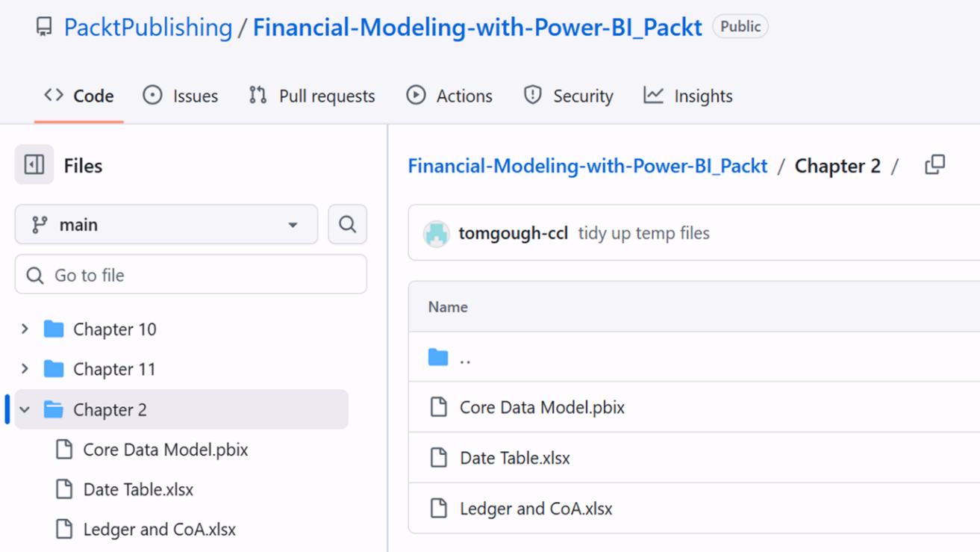Switch to the Issues tab

(181, 96)
